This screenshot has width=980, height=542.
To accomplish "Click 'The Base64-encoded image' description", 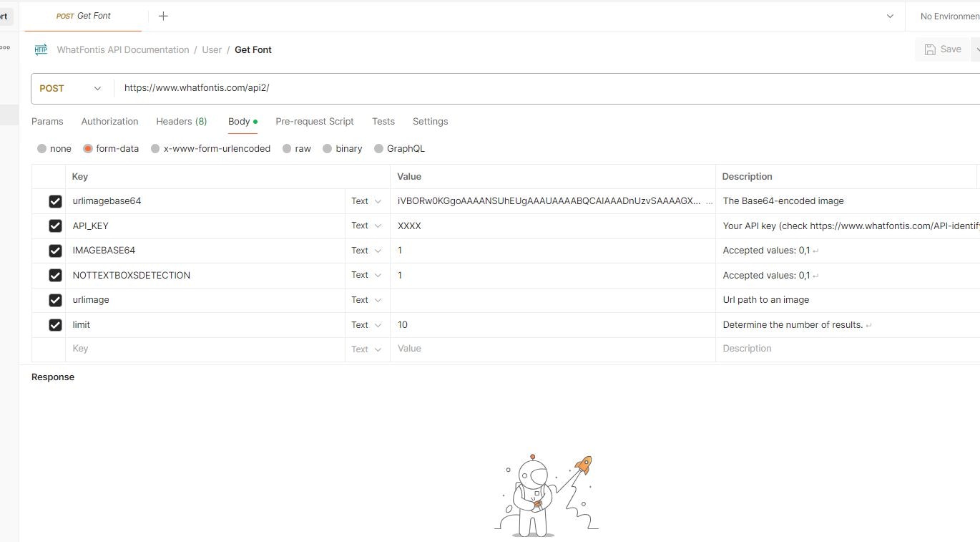I will tap(783, 201).
